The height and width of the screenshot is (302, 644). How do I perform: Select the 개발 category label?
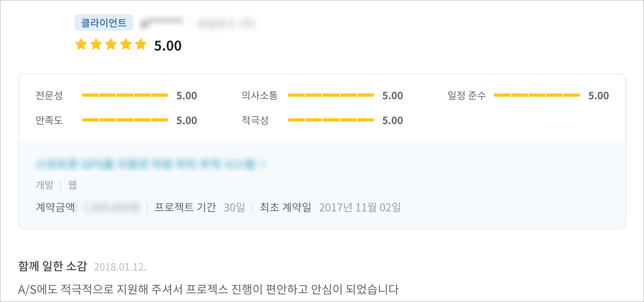tap(45, 185)
